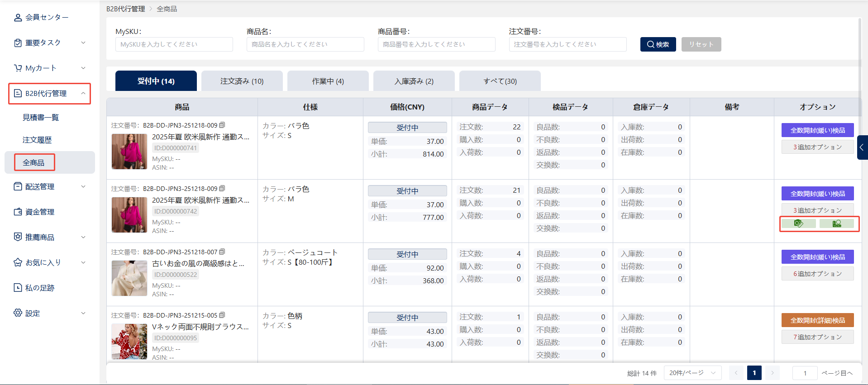Open thumbnail of pink blouse D000000741

[x=129, y=152]
